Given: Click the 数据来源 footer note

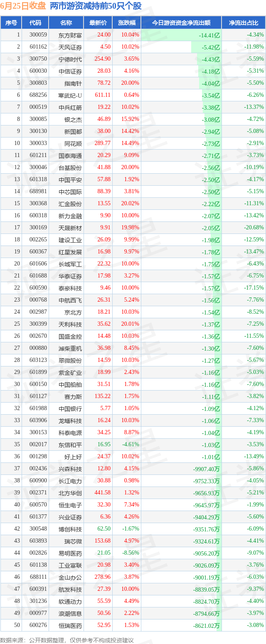Looking at the screenshot, I should point(66,640).
